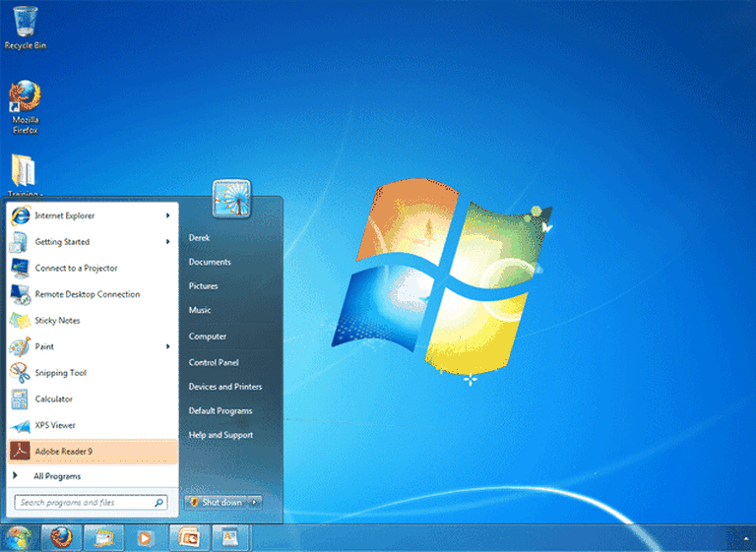This screenshot has width=756, height=552.
Task: Open Documents from Start menu
Action: click(x=210, y=262)
